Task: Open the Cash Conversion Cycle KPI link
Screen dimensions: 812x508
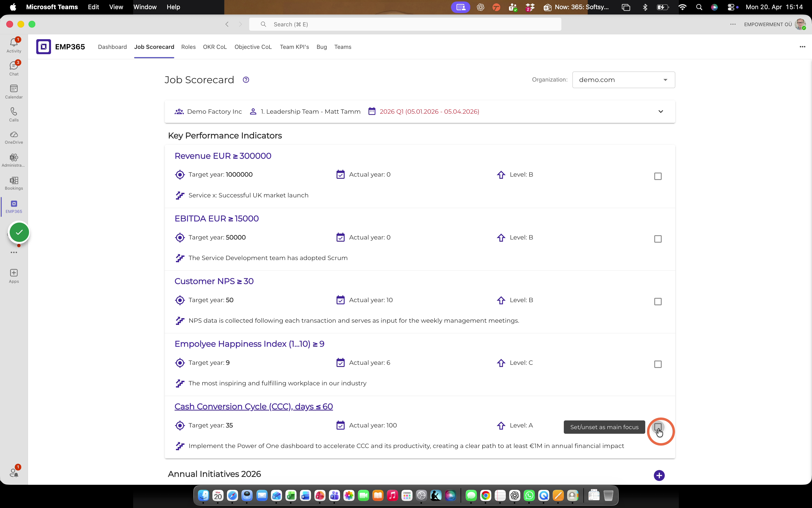Action: tap(253, 407)
